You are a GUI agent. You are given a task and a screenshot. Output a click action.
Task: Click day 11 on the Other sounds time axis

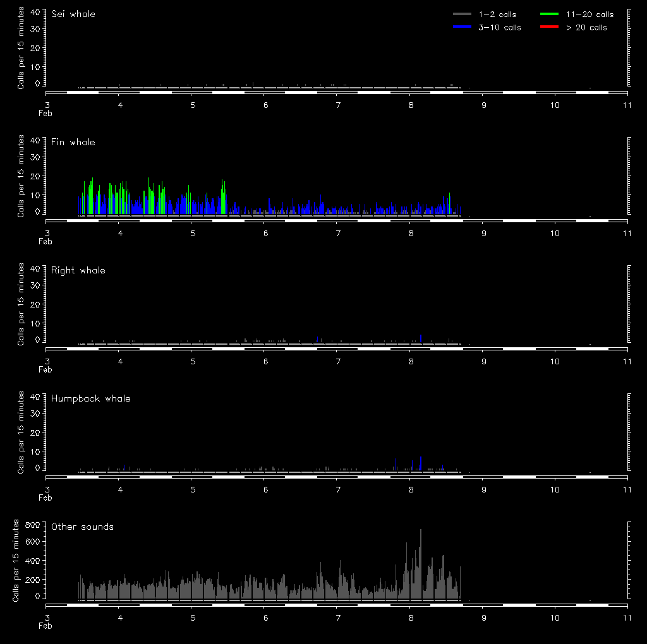(627, 617)
